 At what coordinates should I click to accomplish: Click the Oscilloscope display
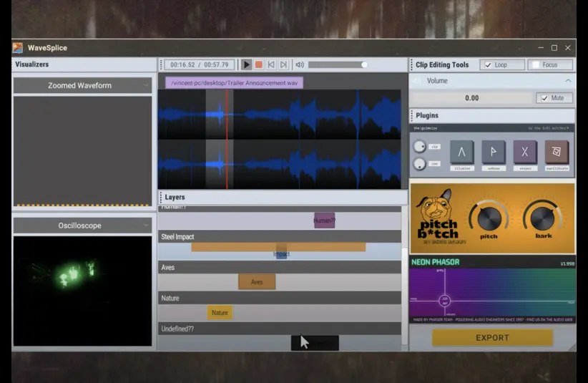coord(82,291)
